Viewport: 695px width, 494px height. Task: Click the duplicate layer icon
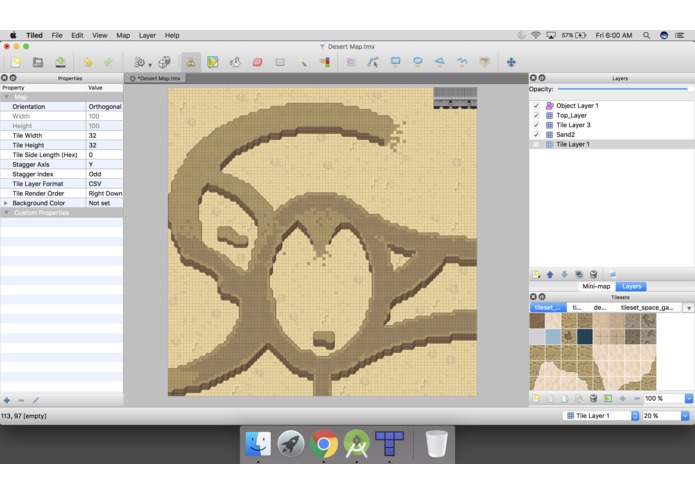579,274
